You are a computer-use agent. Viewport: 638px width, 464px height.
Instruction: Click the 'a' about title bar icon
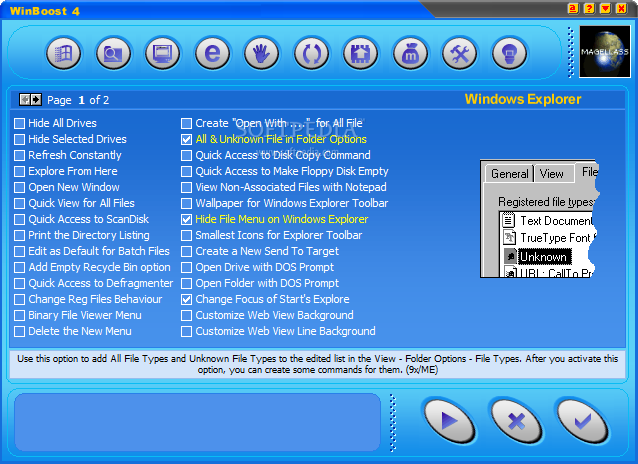[x=573, y=9]
